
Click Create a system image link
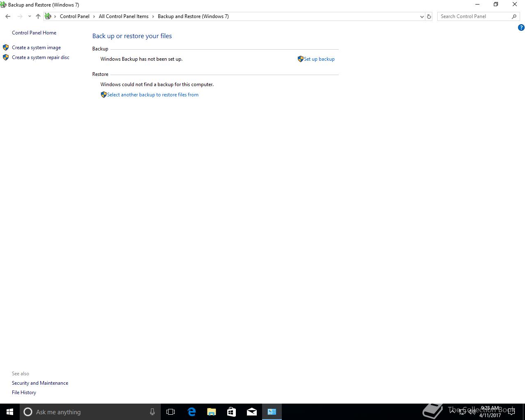[36, 48]
